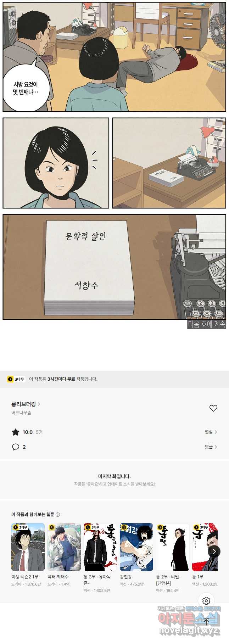Open the 통 1부 cover thumbnail

(205, 547)
